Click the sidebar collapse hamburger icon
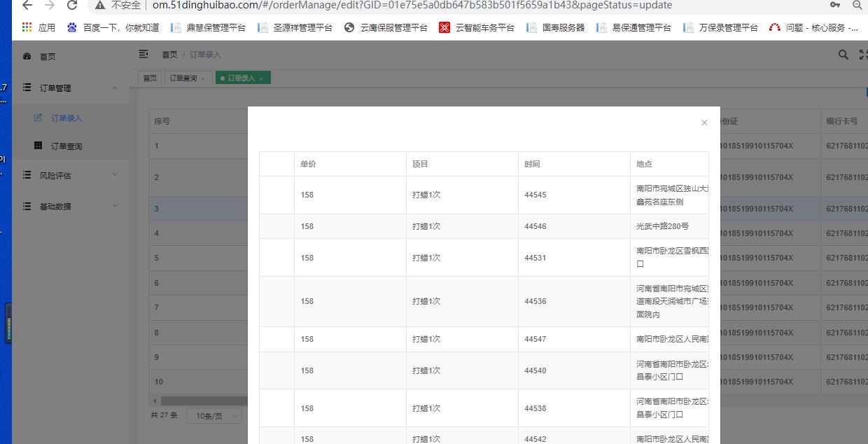The height and width of the screenshot is (444, 868). pos(143,55)
